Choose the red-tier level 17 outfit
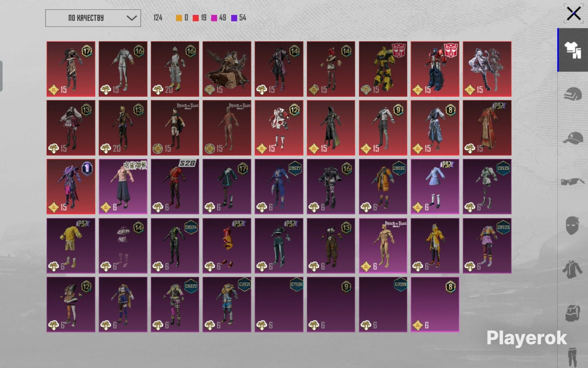588x368 pixels. pyautogui.click(x=71, y=69)
